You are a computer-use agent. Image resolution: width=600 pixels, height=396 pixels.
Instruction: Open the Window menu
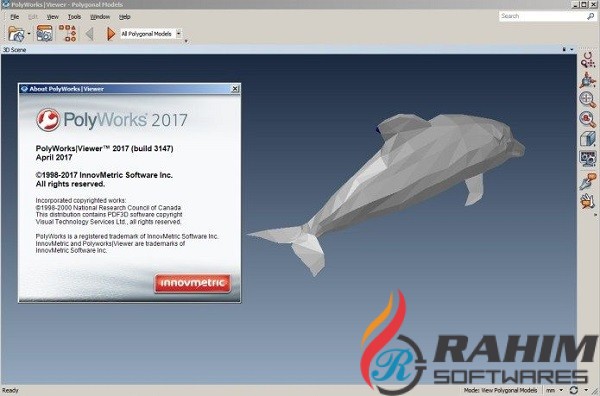[x=100, y=17]
